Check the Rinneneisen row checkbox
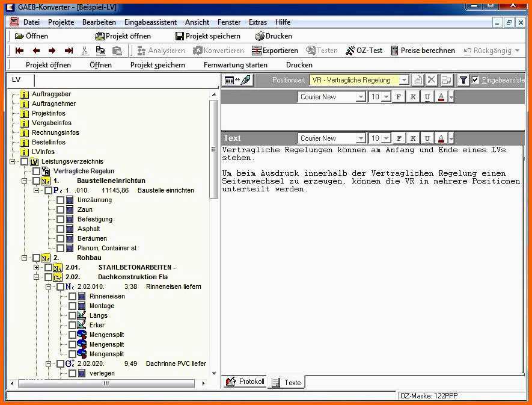The width and height of the screenshot is (532, 405). point(72,296)
